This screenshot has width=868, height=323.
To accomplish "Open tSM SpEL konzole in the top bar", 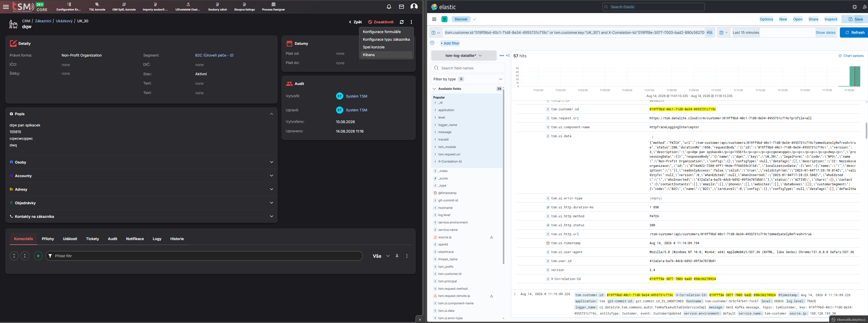I will 124,7.
